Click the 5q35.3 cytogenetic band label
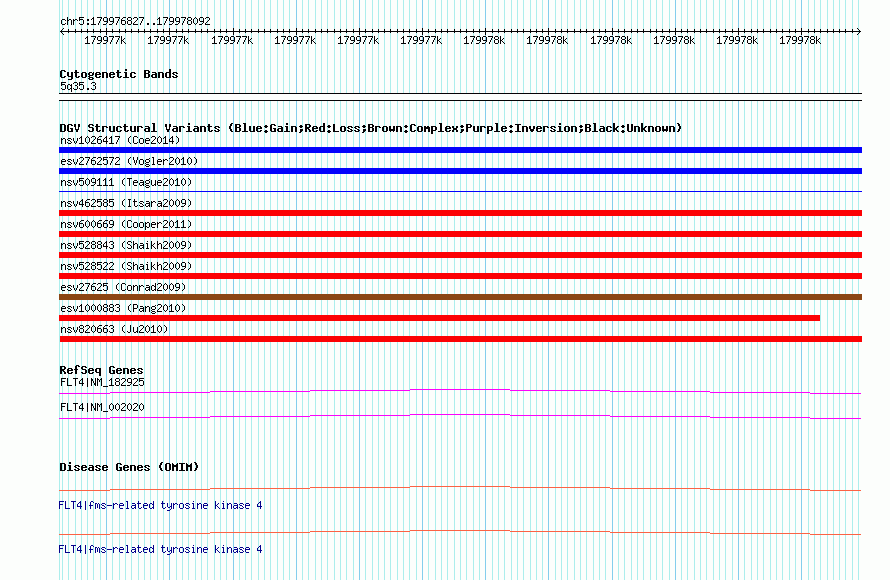Viewport: 890px width, 580px height. (78, 86)
